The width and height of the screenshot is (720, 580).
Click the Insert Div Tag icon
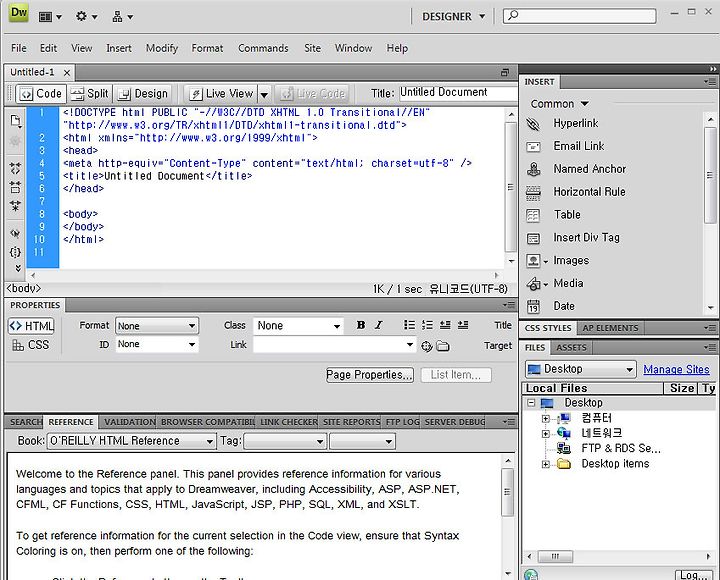[x=533, y=238]
